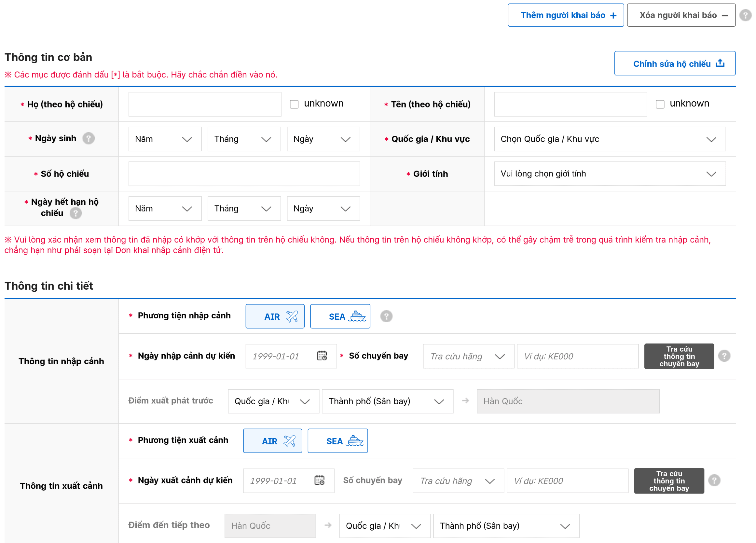Click help icon next to Ngày sinh
Viewport: 756px width, 543px height.
pos(88,138)
